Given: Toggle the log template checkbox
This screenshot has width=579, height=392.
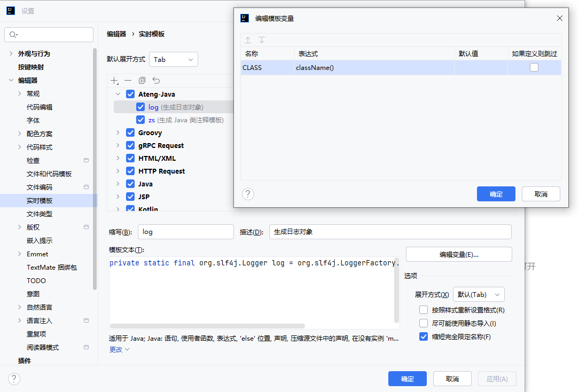Looking at the screenshot, I should (140, 107).
